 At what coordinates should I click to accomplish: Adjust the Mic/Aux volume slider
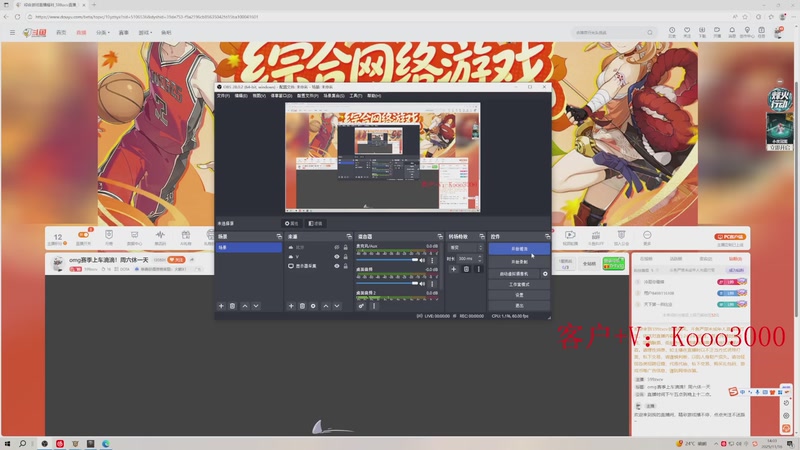(x=387, y=260)
